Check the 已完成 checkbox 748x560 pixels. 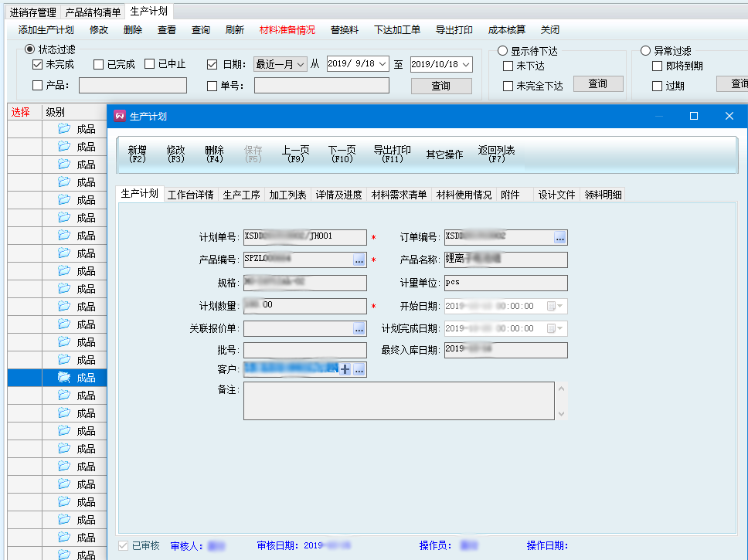[x=98, y=64]
